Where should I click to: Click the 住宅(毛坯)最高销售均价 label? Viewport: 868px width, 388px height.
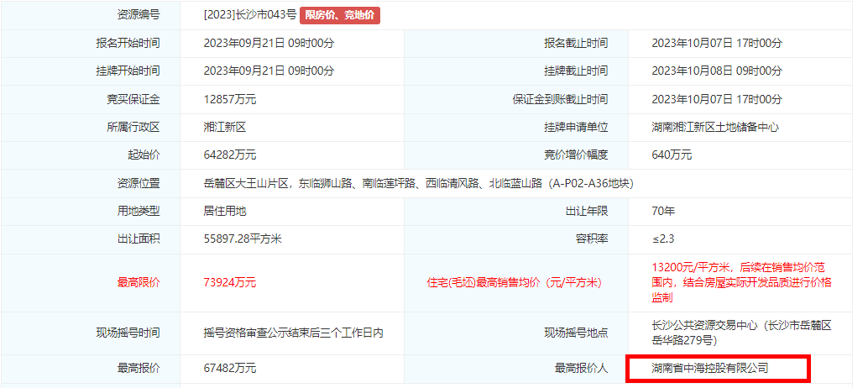(x=515, y=283)
